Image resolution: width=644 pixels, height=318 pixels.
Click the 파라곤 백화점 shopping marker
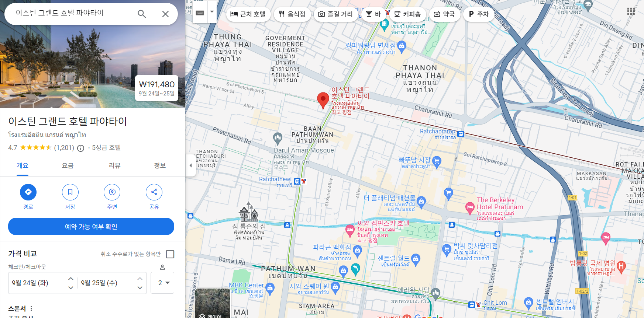coord(357,252)
